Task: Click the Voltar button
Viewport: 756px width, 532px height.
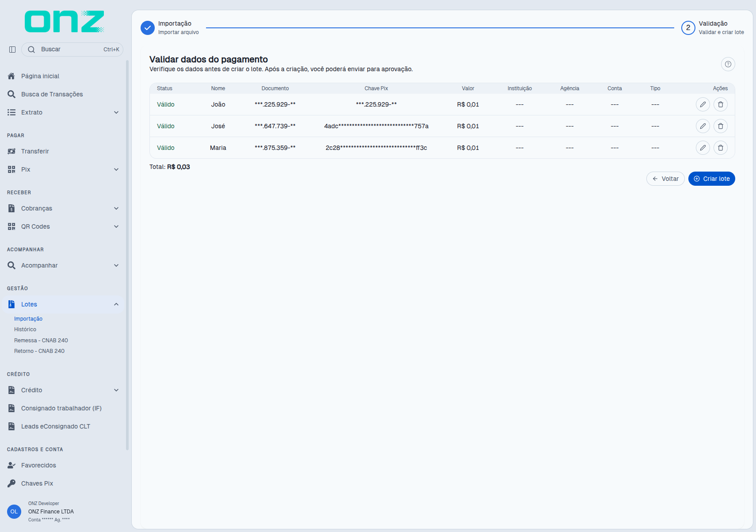Action: point(665,179)
